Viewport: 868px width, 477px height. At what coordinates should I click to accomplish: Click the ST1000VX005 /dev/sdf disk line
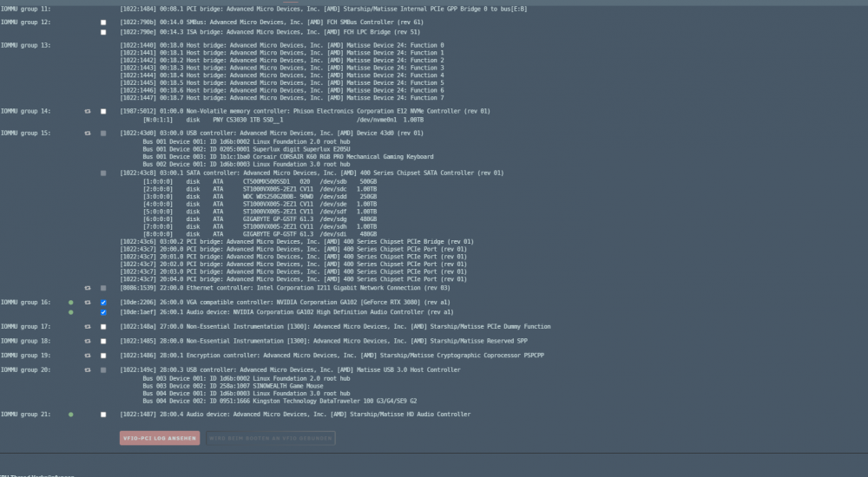[260, 212]
